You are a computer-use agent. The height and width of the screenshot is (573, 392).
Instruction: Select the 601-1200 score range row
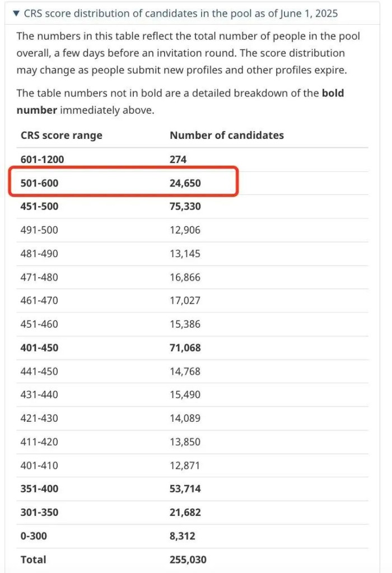(43, 159)
